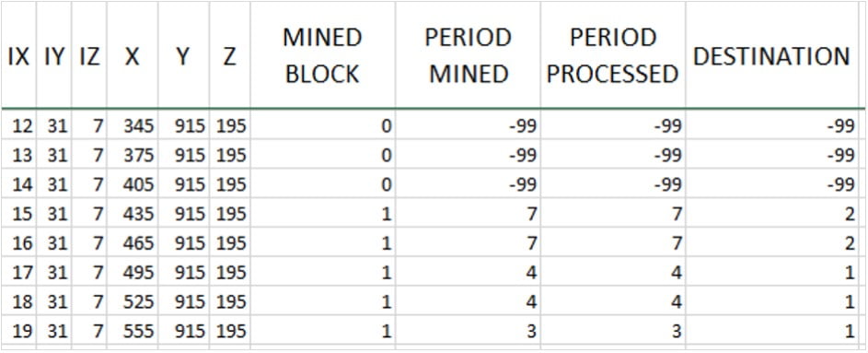Viewport: 868px width, 353px height.
Task: Click the IX cell with value 12
Action: tap(18, 126)
